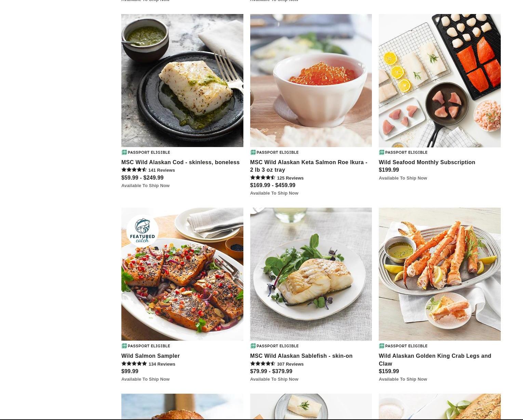
Task: Select the Alaskan Cod product image
Action: click(182, 80)
